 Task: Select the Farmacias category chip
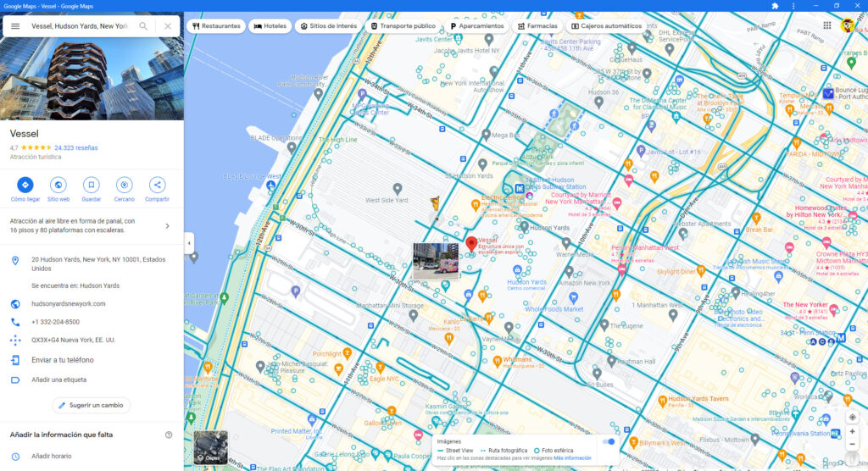point(537,26)
